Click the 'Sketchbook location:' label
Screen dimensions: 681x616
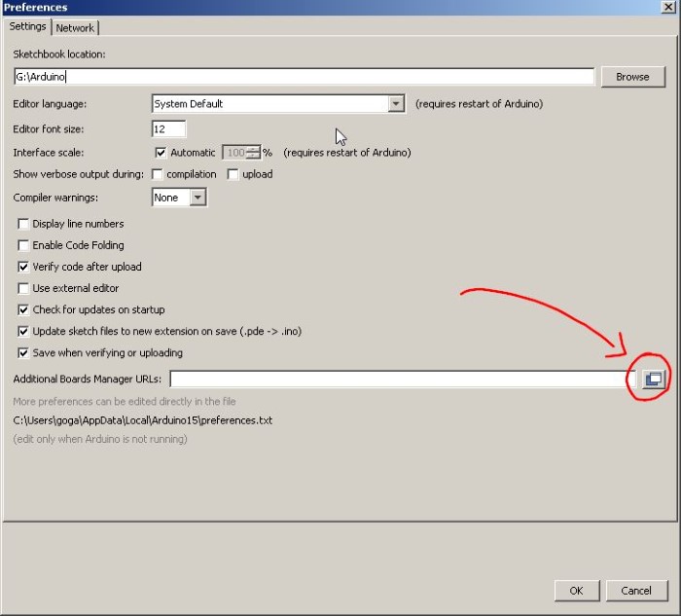59,54
